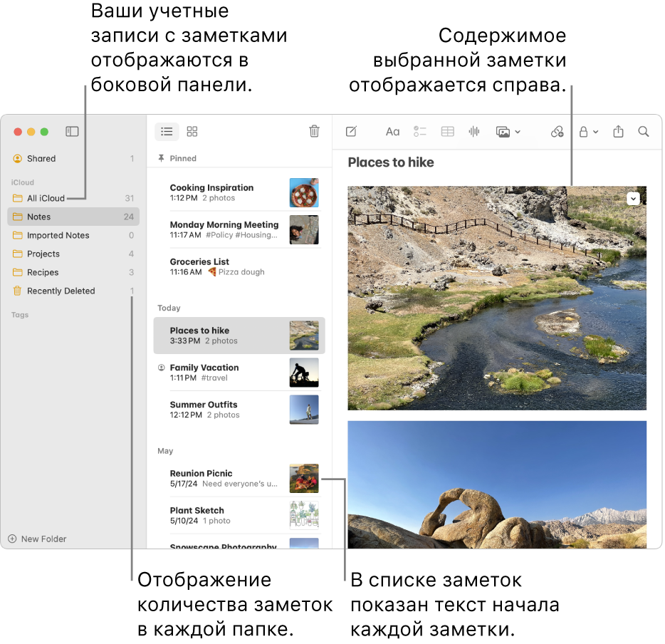
Task: Select All iCloud folder
Action: point(73,198)
